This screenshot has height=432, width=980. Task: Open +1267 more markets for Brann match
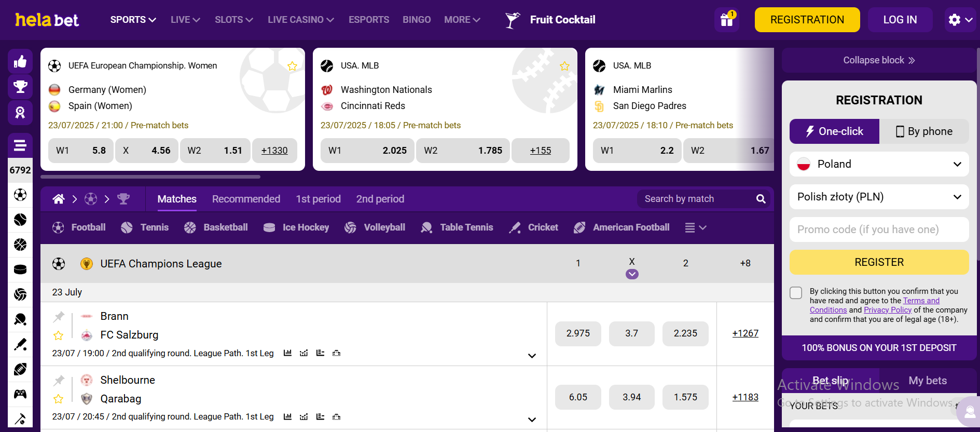click(745, 333)
